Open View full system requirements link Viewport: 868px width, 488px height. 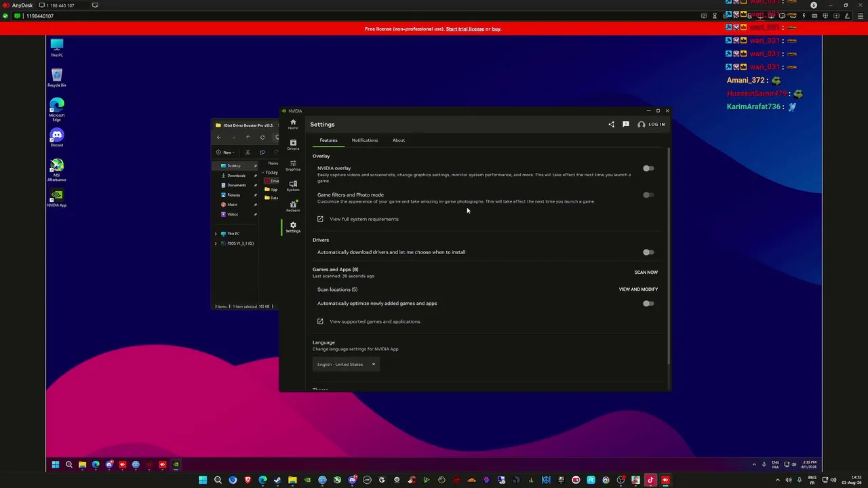coord(364,219)
